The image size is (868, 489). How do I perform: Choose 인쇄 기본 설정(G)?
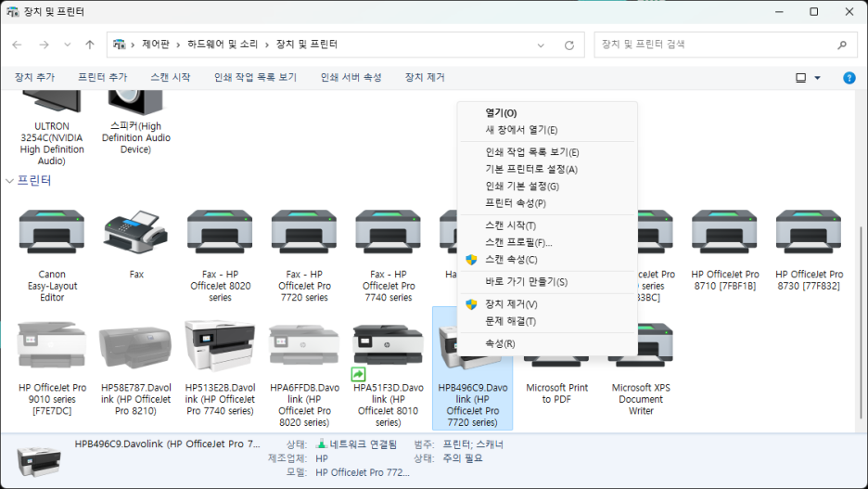click(x=548, y=187)
